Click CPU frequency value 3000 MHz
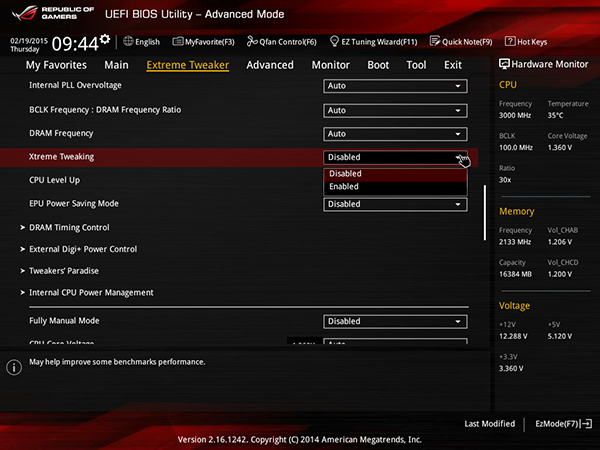The width and height of the screenshot is (600, 450). pos(515,115)
